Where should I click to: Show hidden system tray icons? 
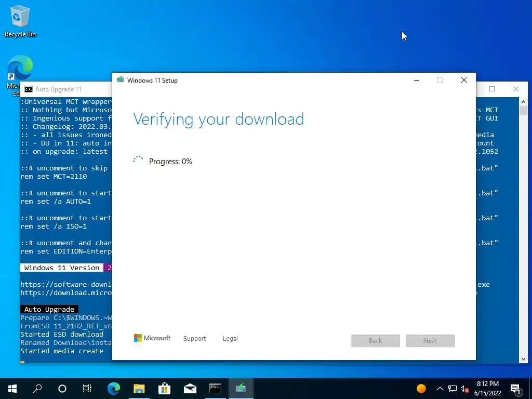coord(440,389)
